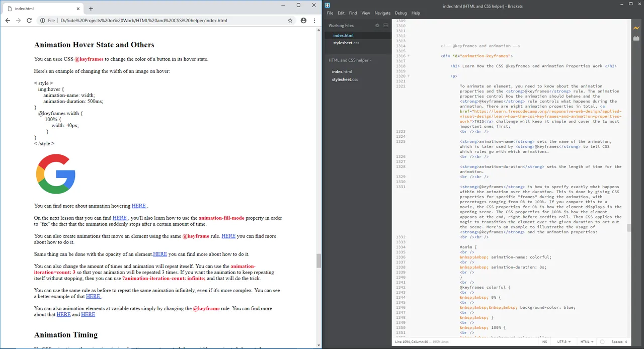Click the Chrome back arrow

(8, 21)
